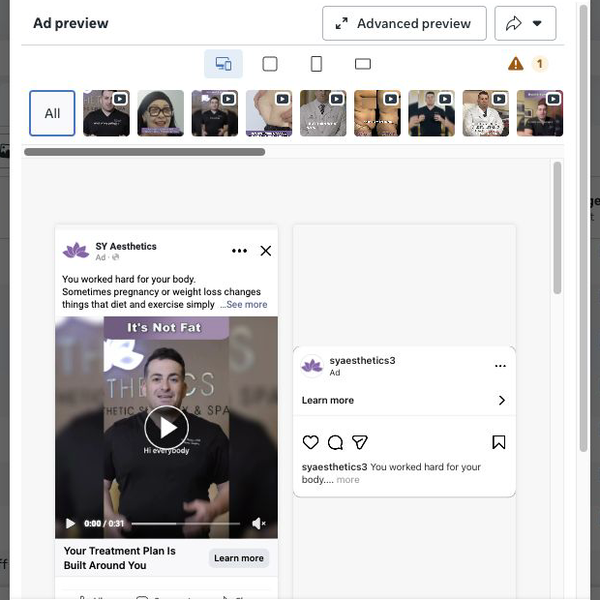Screen dimensions: 600x600
Task: Click the inner preview vertical scrollbar
Action: [557, 228]
